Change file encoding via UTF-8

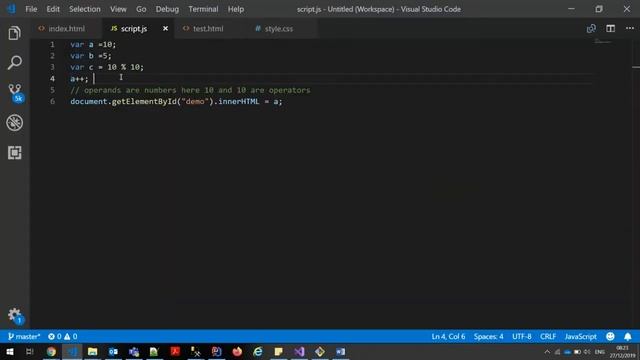[x=522, y=336]
